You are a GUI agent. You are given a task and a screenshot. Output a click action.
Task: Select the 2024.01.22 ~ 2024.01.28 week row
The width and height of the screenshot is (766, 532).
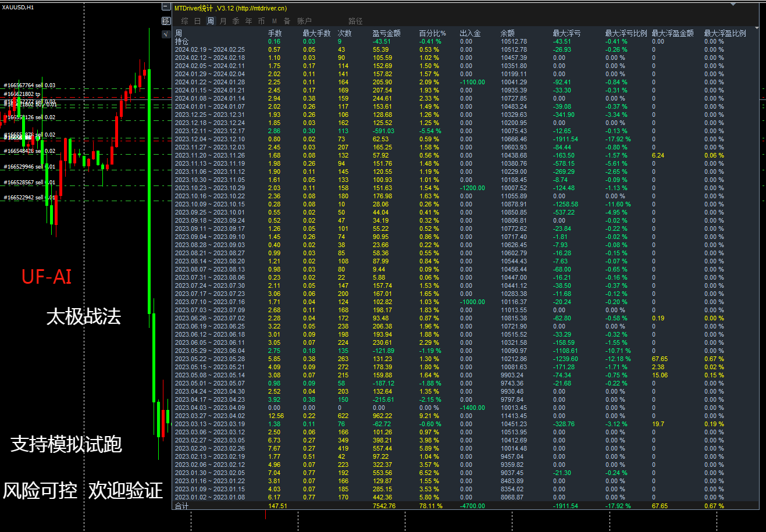(466, 83)
